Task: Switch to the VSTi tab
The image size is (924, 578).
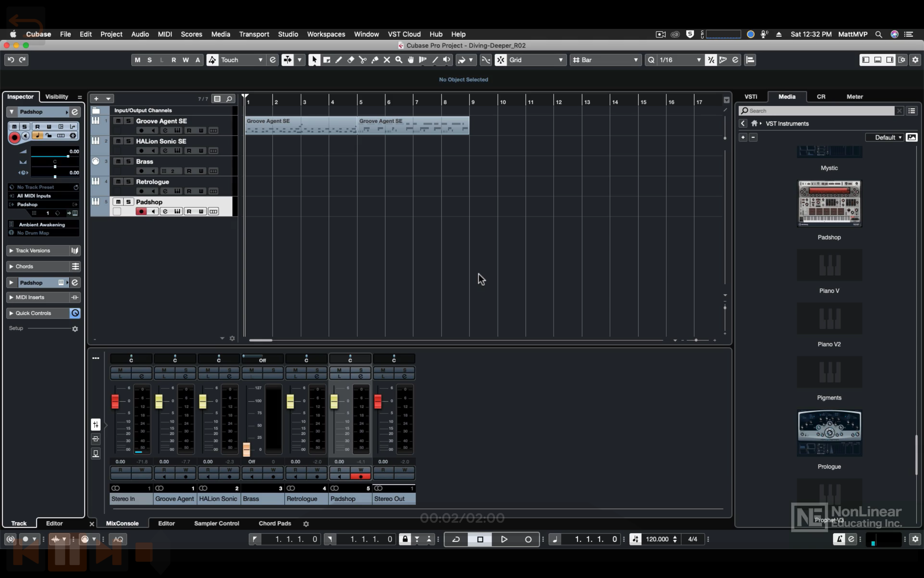Action: pyautogui.click(x=751, y=97)
